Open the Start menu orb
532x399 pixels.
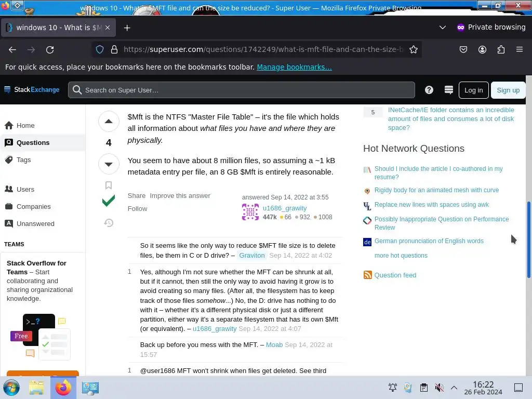coord(11,388)
